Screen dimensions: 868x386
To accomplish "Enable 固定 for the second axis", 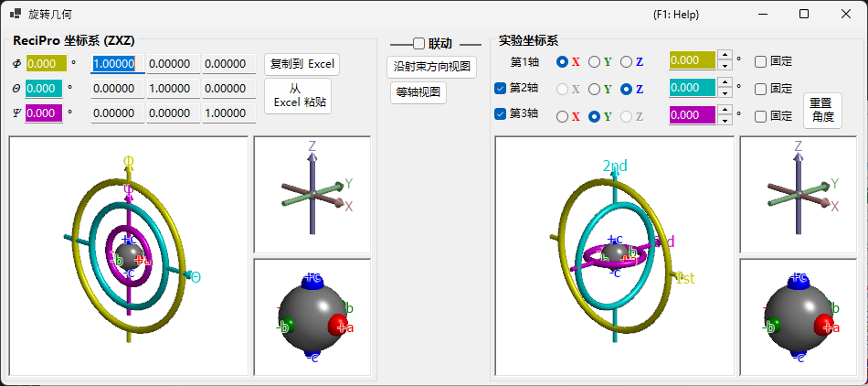I will (x=760, y=89).
